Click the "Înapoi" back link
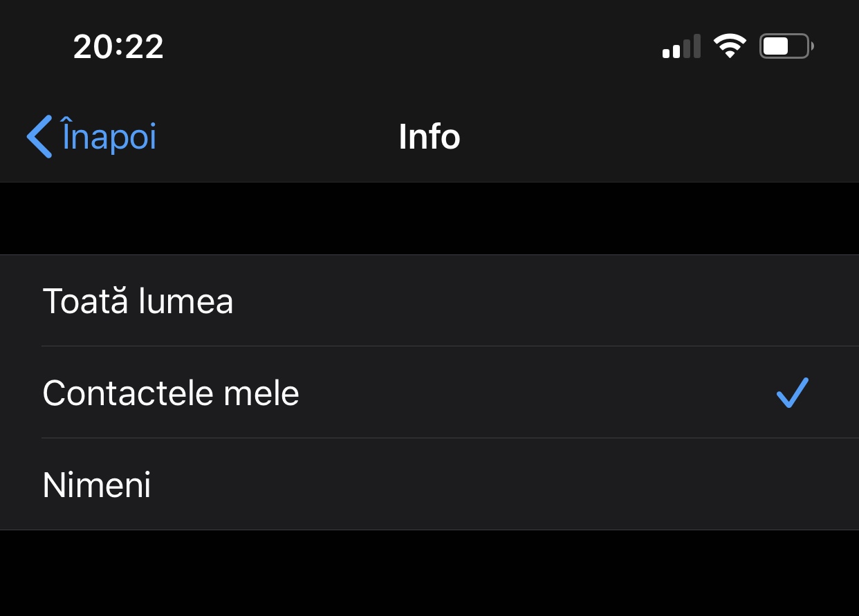The image size is (859, 616). tap(109, 136)
